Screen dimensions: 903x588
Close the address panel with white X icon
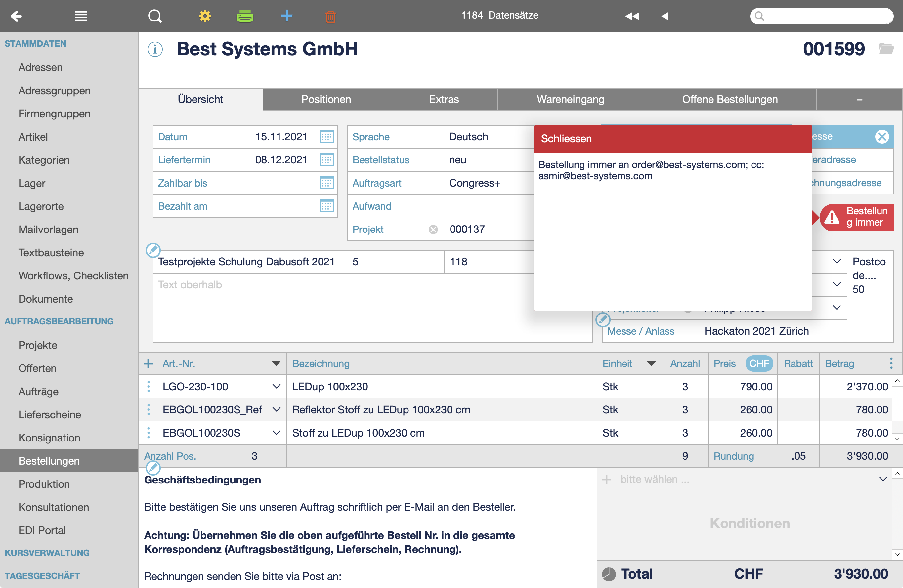click(882, 137)
